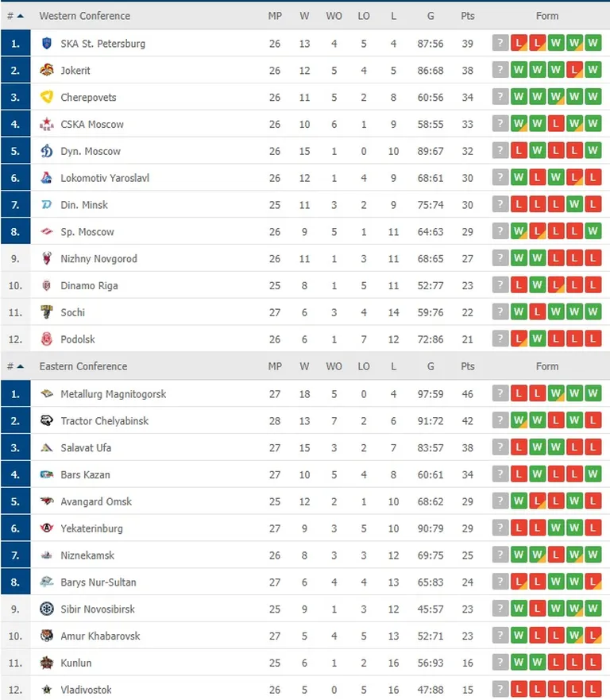The image size is (610, 700).
Task: Sort Western Conference by Pts column
Action: pos(467,16)
